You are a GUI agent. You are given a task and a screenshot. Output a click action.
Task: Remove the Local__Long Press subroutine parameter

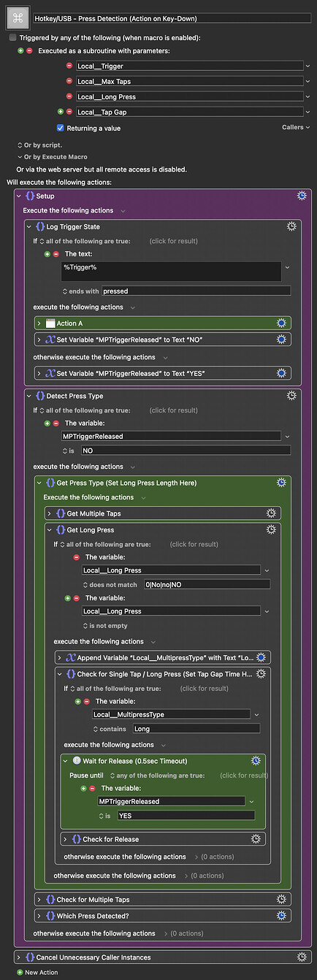coord(69,96)
